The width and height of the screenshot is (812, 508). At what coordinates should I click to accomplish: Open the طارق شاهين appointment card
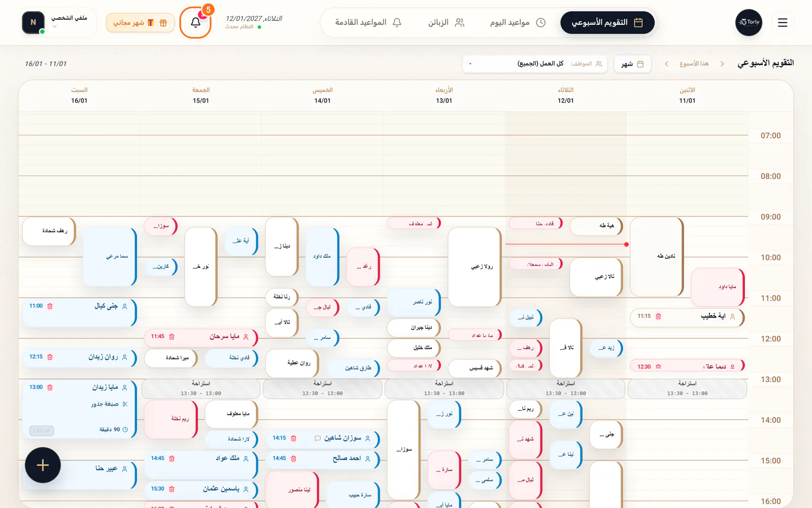353,368
